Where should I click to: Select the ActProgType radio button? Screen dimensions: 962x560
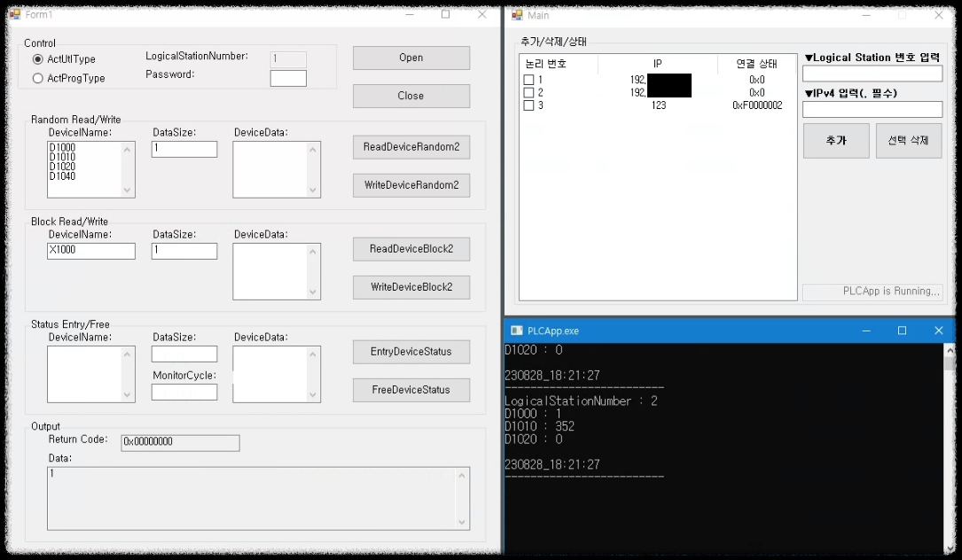[x=37, y=79]
